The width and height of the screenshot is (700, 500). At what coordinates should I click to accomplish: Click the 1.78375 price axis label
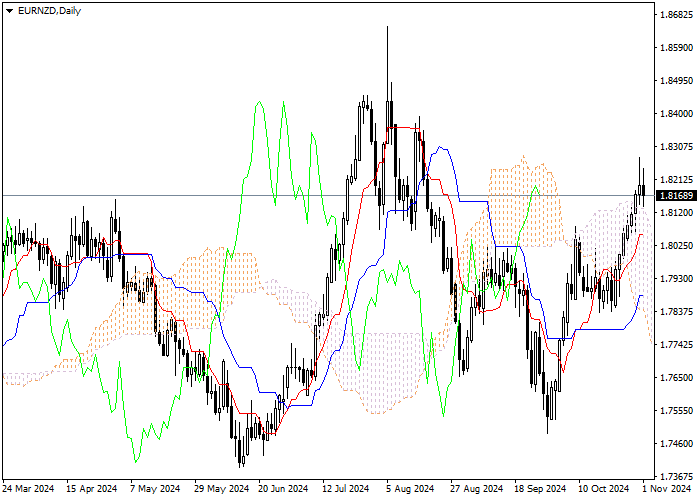tap(676, 312)
